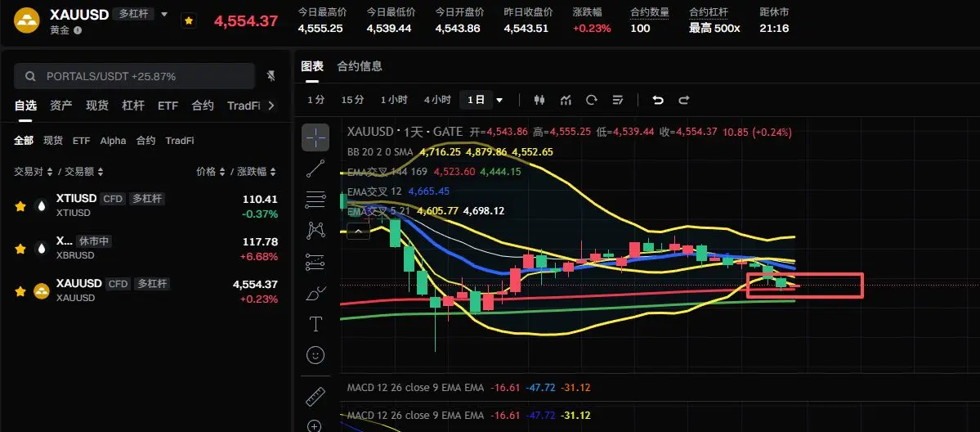Click the info icon next to 黄金
The width and height of the screenshot is (980, 432).
tap(78, 30)
